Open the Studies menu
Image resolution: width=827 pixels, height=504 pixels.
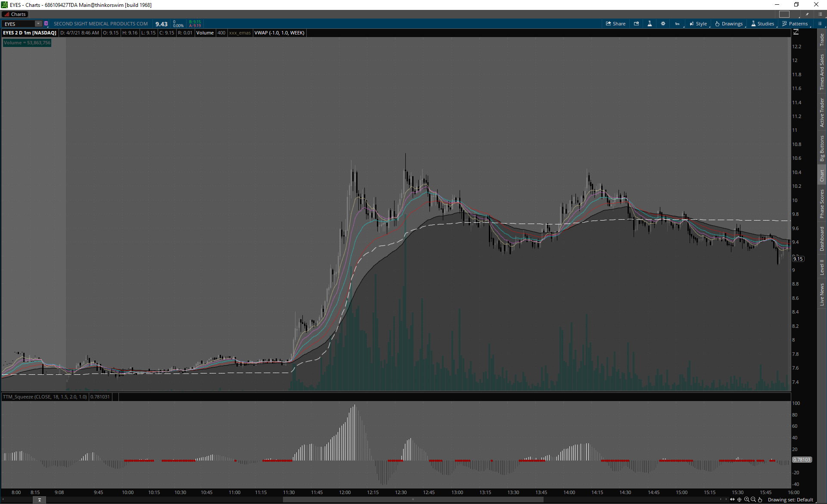tap(762, 24)
